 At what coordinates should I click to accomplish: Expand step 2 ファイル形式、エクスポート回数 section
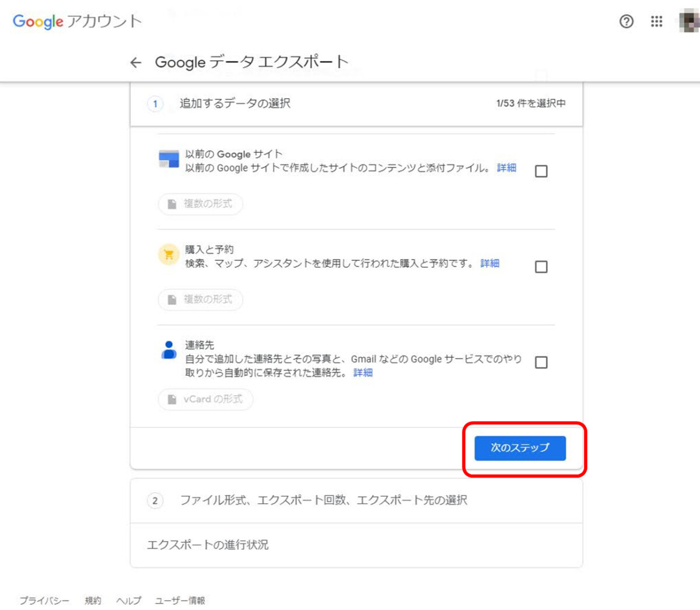(x=356, y=500)
